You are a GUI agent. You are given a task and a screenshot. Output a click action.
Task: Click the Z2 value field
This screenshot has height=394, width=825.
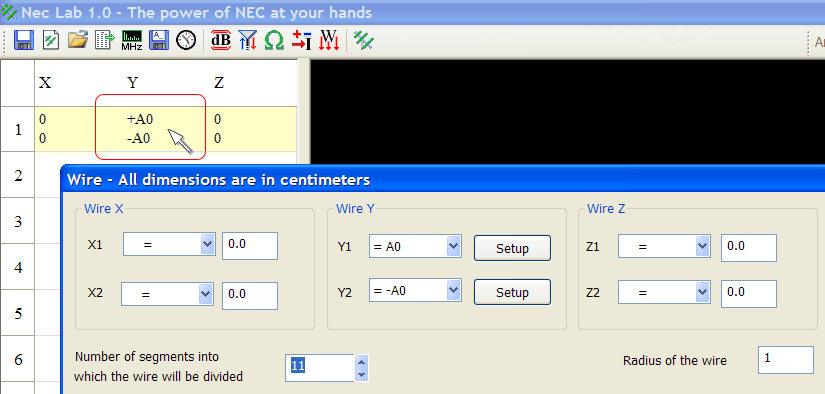pos(749,294)
